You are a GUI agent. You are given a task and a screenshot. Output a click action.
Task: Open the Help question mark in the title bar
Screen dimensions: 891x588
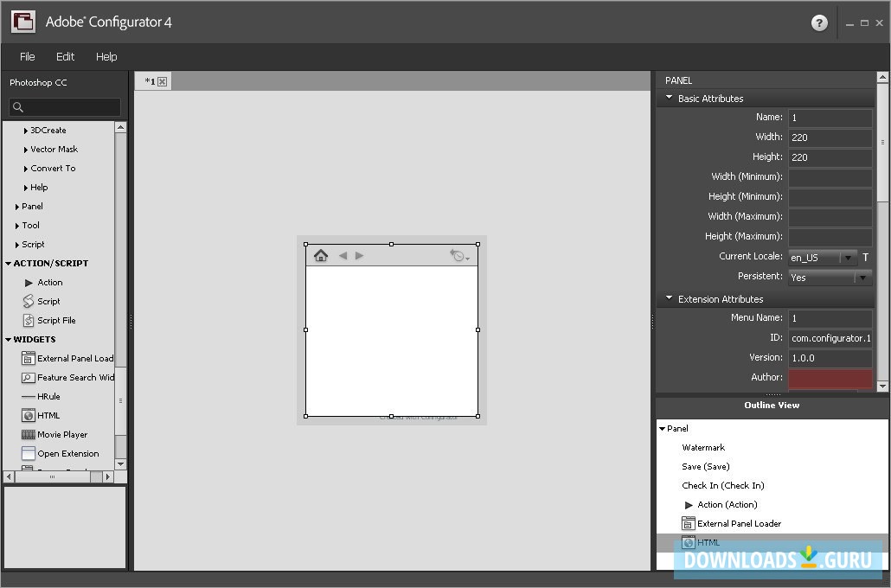coord(818,22)
